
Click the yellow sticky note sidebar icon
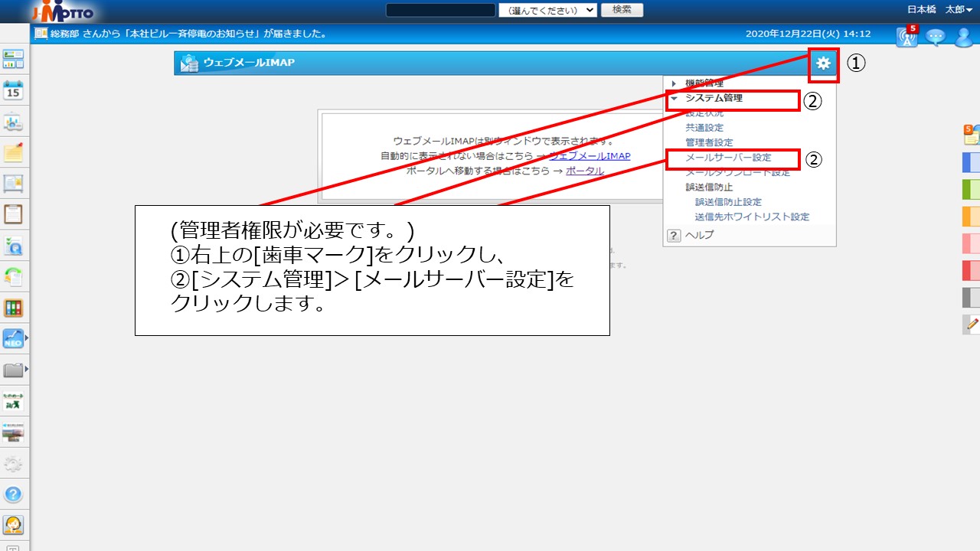(14, 152)
